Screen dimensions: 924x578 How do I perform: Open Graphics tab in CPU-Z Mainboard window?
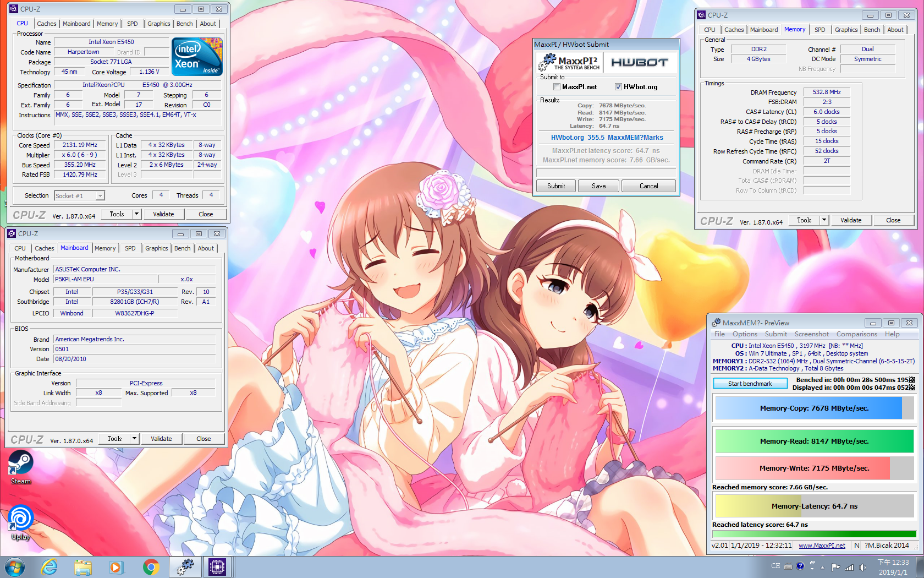tap(157, 248)
